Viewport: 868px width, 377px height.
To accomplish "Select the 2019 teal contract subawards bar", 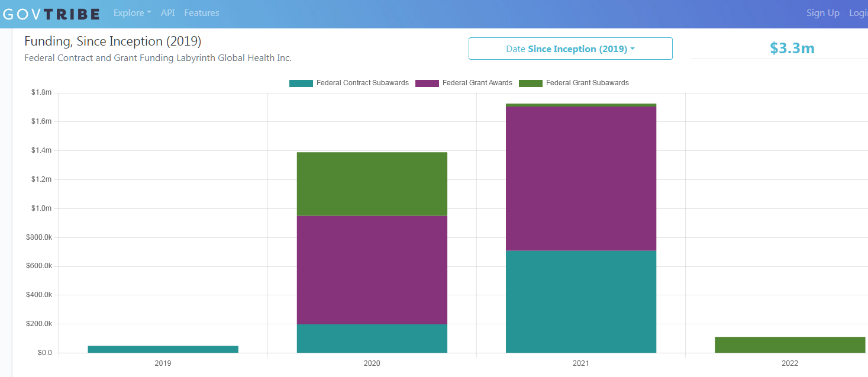I will [163, 349].
